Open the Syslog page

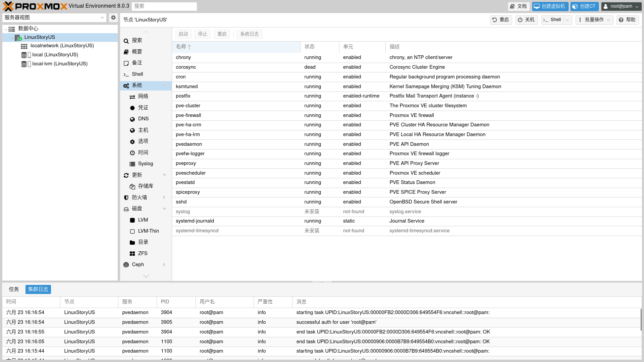pos(146,164)
